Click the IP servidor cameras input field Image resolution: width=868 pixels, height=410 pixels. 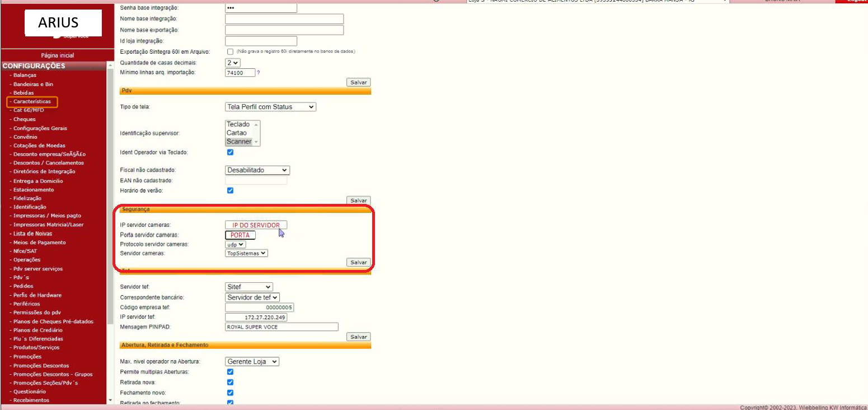click(256, 225)
